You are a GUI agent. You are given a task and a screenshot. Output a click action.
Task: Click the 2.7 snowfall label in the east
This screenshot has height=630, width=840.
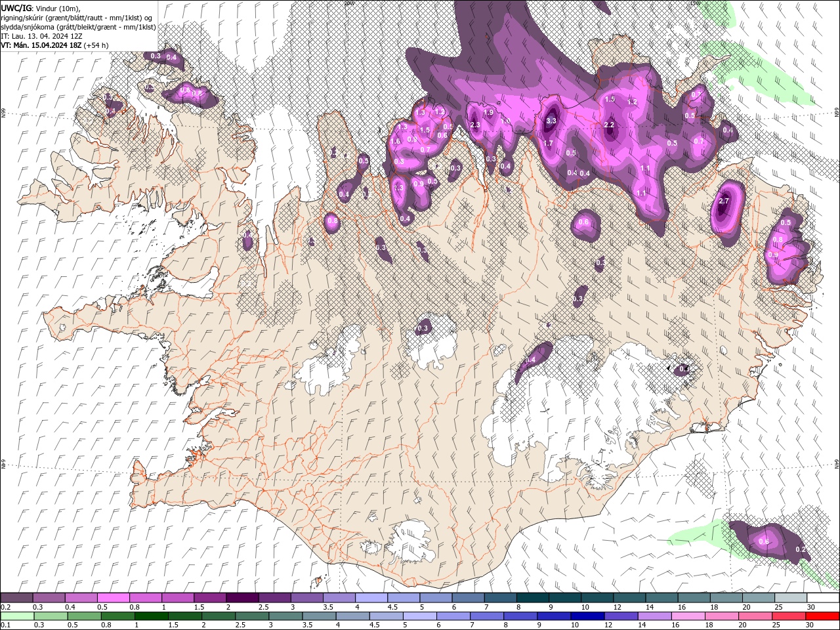coord(724,201)
